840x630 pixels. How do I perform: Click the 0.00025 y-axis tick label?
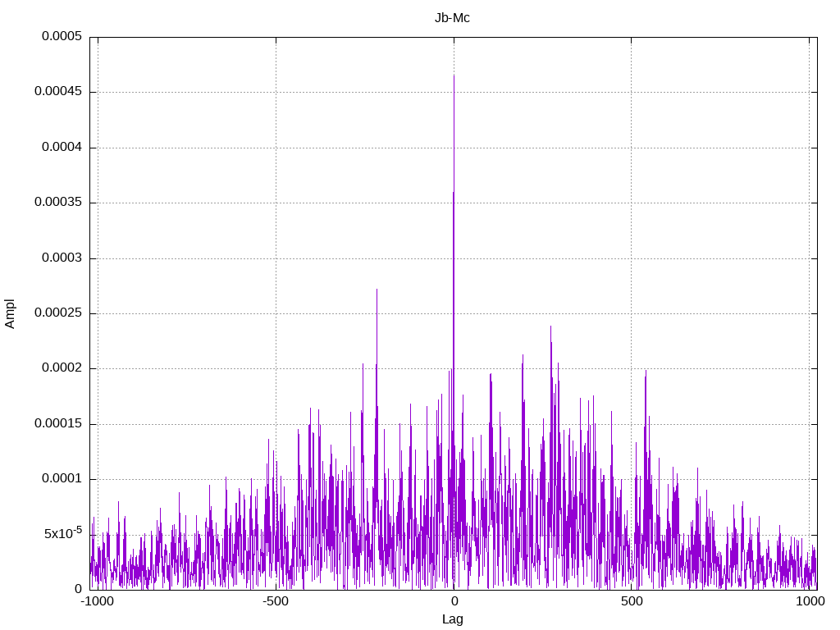(58, 313)
